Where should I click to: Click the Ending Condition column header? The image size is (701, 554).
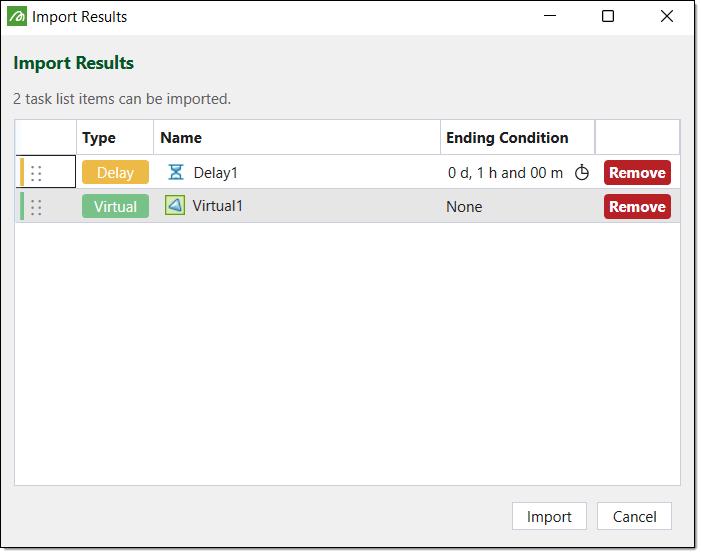(x=507, y=138)
